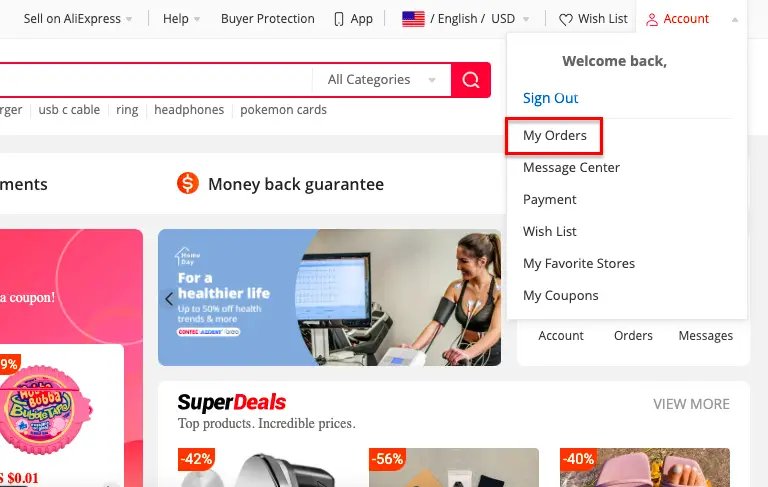768x487 pixels.
Task: Click the heart Wish List icon
Action: click(566, 20)
